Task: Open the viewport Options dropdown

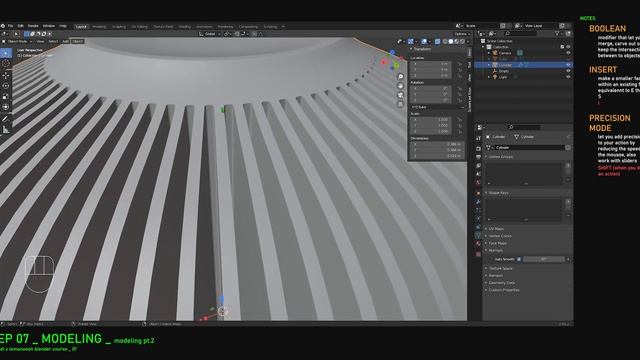Action: tap(462, 34)
